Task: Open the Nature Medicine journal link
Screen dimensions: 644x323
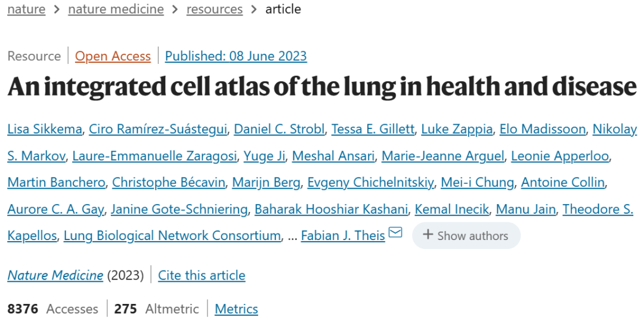Action: pyautogui.click(x=55, y=275)
